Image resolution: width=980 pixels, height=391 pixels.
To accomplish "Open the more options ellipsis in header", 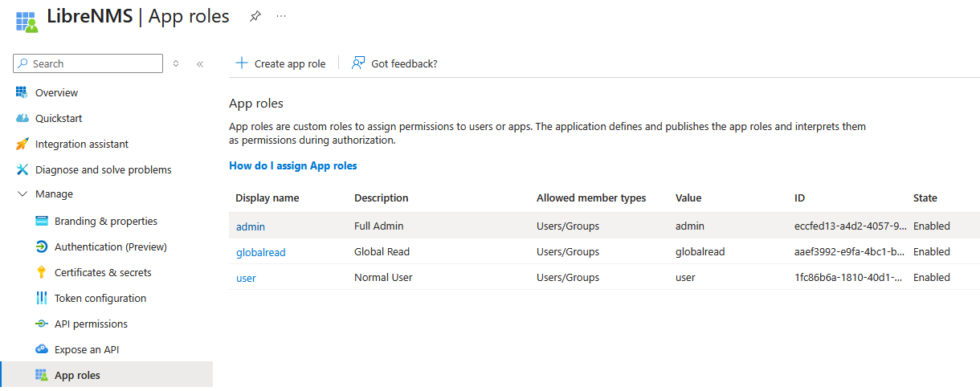I will pyautogui.click(x=281, y=16).
